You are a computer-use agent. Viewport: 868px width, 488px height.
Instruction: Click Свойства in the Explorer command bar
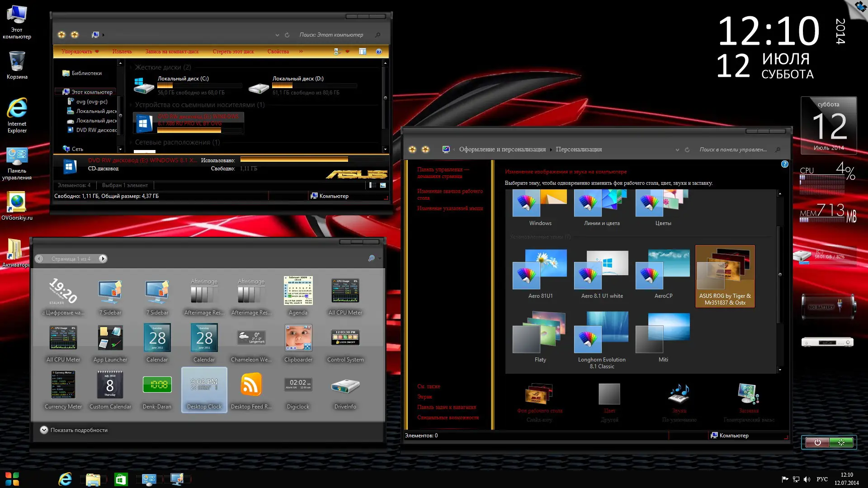point(278,52)
